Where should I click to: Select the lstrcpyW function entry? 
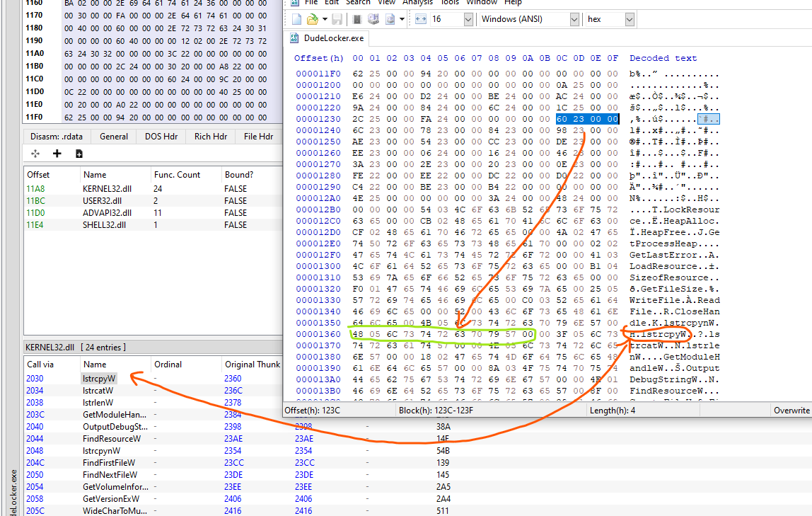click(x=99, y=378)
